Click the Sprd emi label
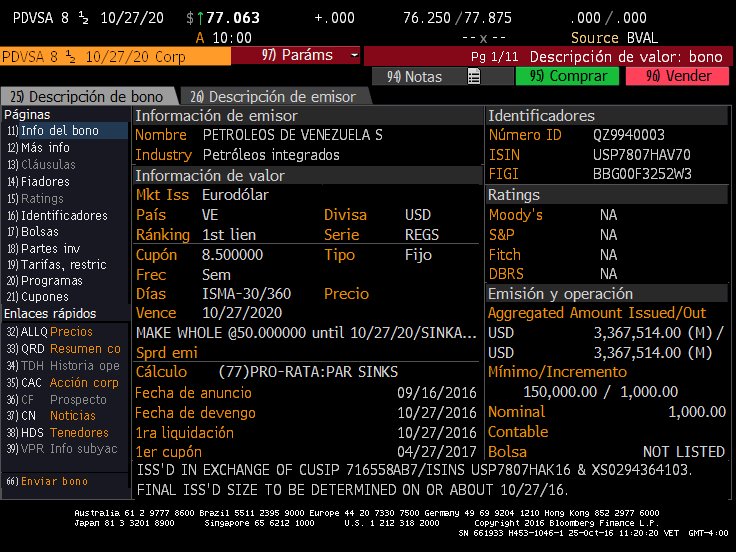 tap(167, 353)
